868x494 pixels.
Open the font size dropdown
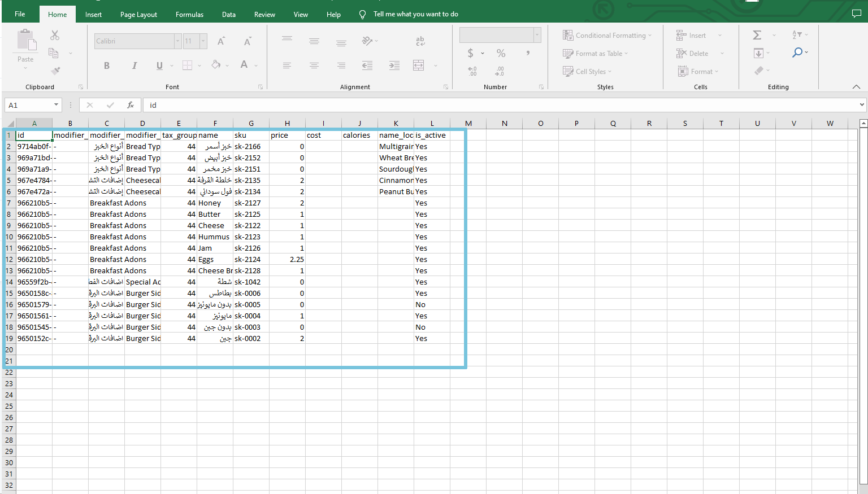202,41
